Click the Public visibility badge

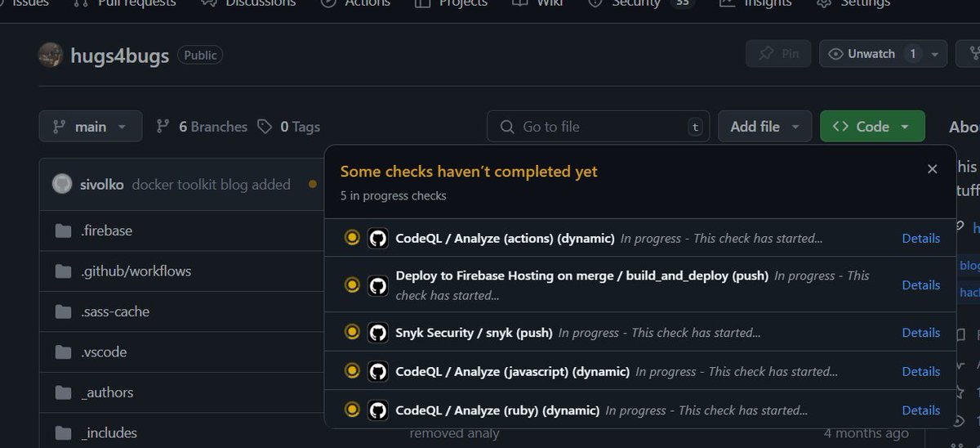point(200,56)
